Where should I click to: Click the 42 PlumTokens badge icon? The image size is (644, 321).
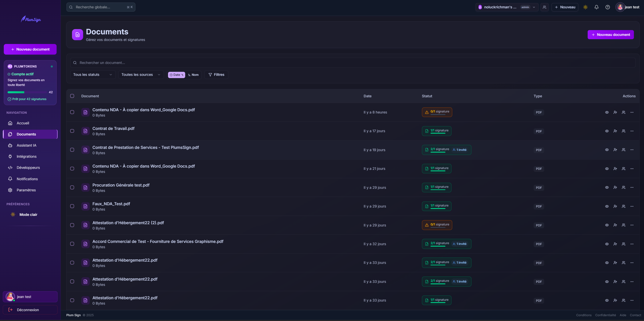(x=10, y=66)
